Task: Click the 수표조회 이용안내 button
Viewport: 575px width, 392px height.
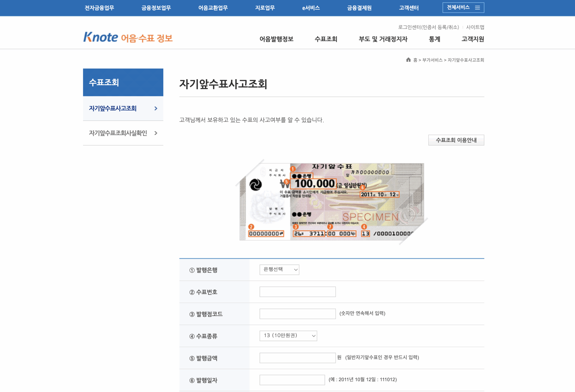Action: click(456, 140)
